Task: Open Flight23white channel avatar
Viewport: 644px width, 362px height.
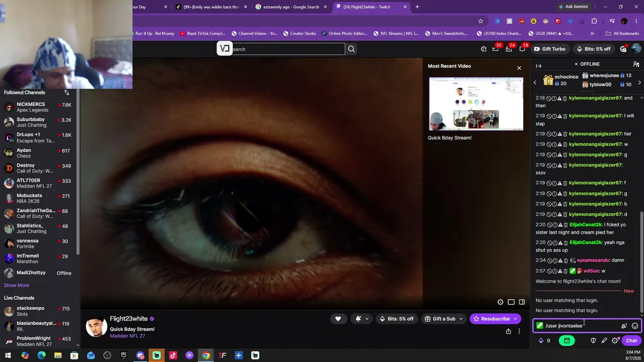Action: click(96, 327)
